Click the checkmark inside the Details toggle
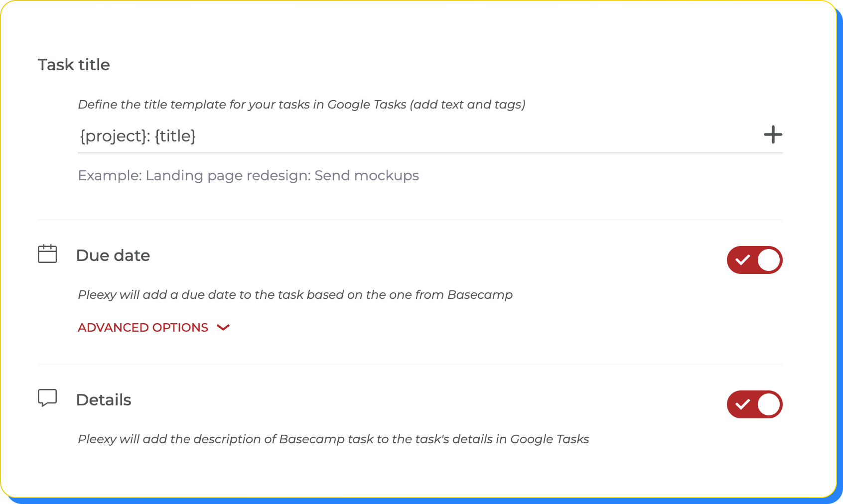The image size is (843, 504). (743, 404)
